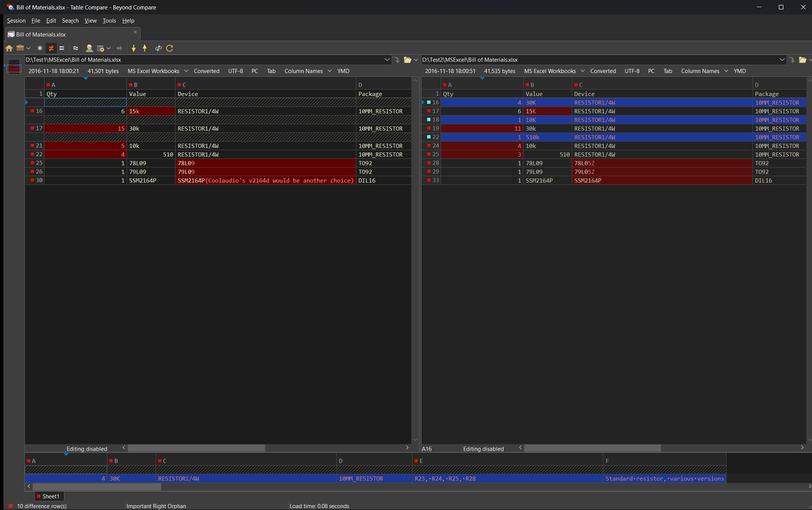This screenshot has width=812, height=510.
Task: Click the right browse-folder icon
Action: coord(803,60)
